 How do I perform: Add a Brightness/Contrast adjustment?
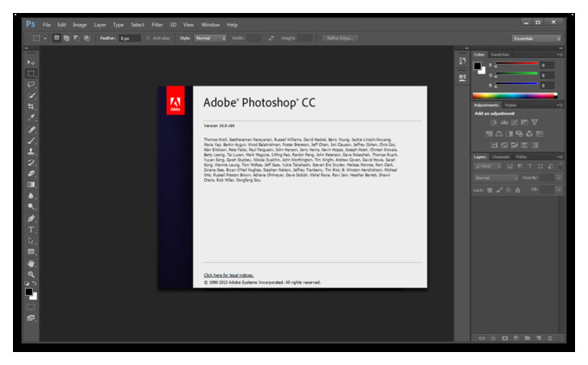click(494, 122)
